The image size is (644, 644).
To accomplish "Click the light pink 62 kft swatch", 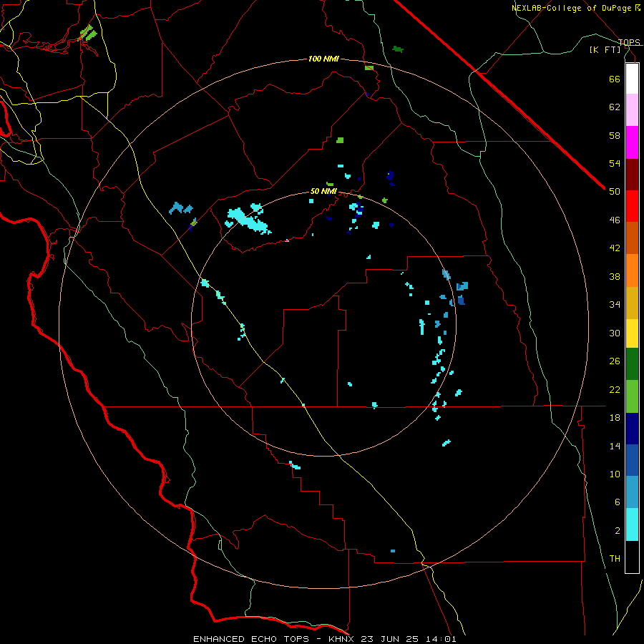I will point(632,109).
